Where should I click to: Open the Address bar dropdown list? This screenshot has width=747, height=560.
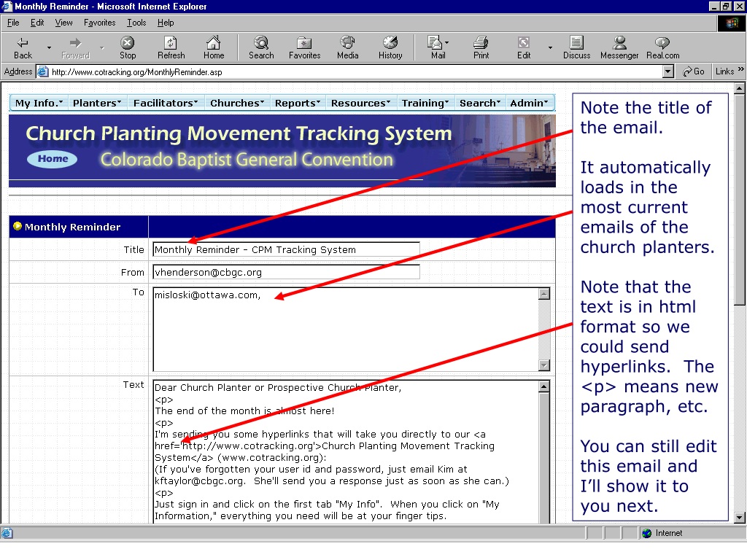[x=668, y=72]
